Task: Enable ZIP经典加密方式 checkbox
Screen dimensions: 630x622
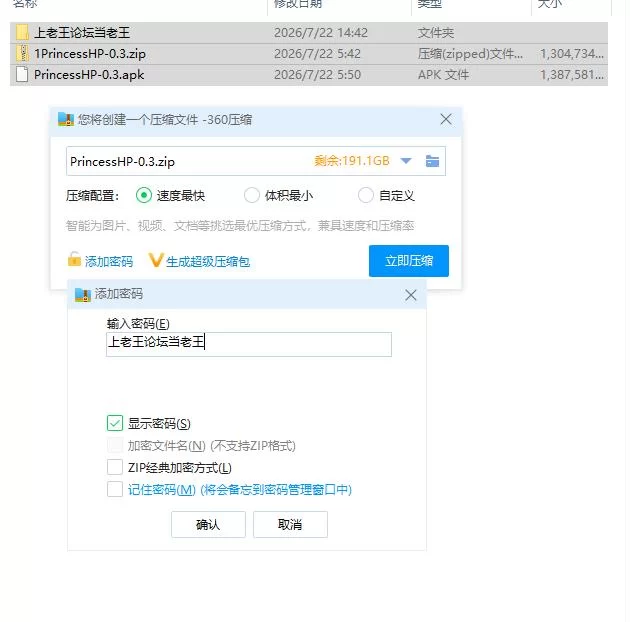Action: [x=115, y=468]
